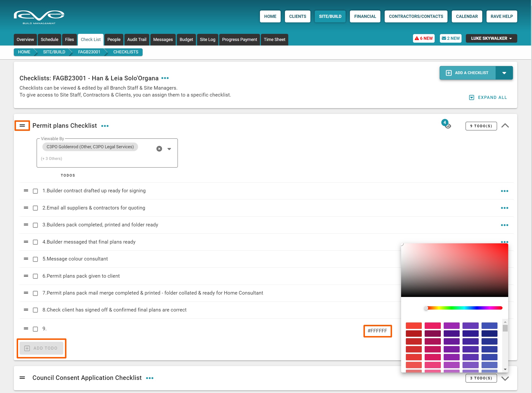Click three-dot menu beside Council Consent Application Checklist
532x393 pixels.
tap(150, 378)
